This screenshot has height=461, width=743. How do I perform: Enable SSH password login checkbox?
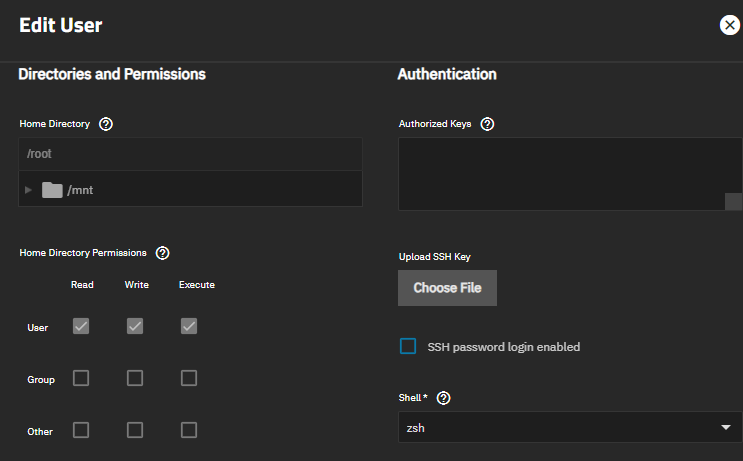pos(408,346)
